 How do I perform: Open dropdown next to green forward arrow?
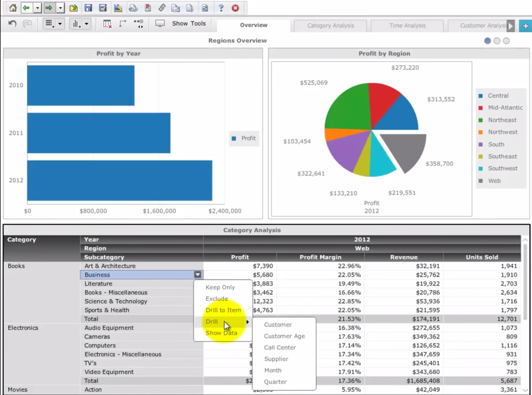coord(60,8)
